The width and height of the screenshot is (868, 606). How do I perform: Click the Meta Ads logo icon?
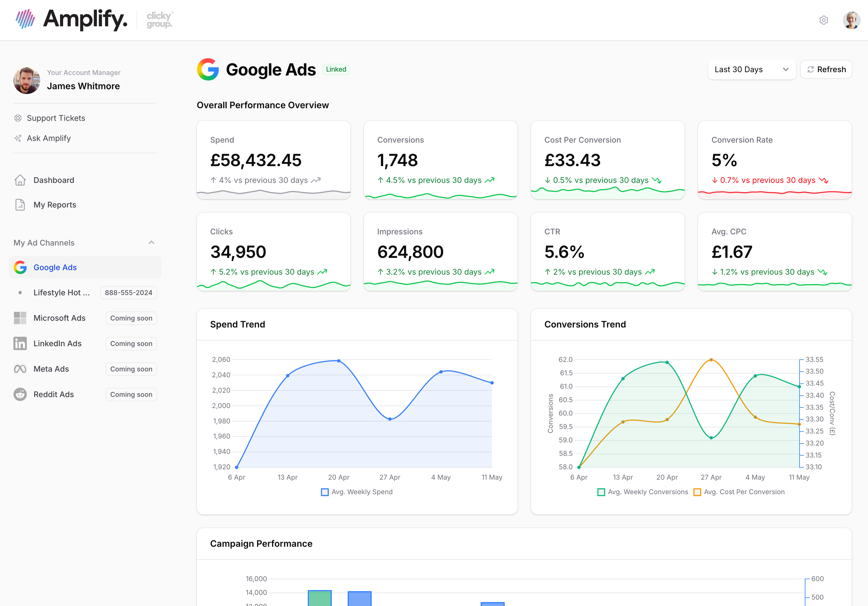[20, 369]
